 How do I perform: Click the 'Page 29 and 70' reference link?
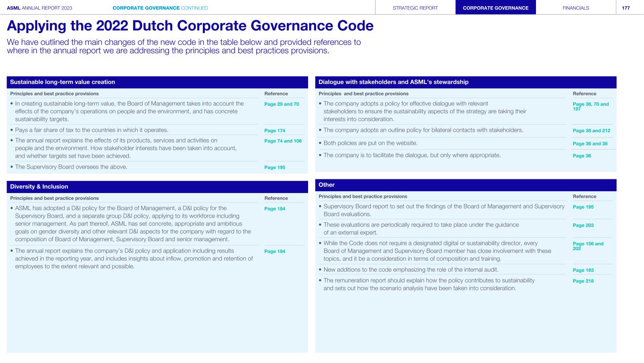tap(282, 103)
